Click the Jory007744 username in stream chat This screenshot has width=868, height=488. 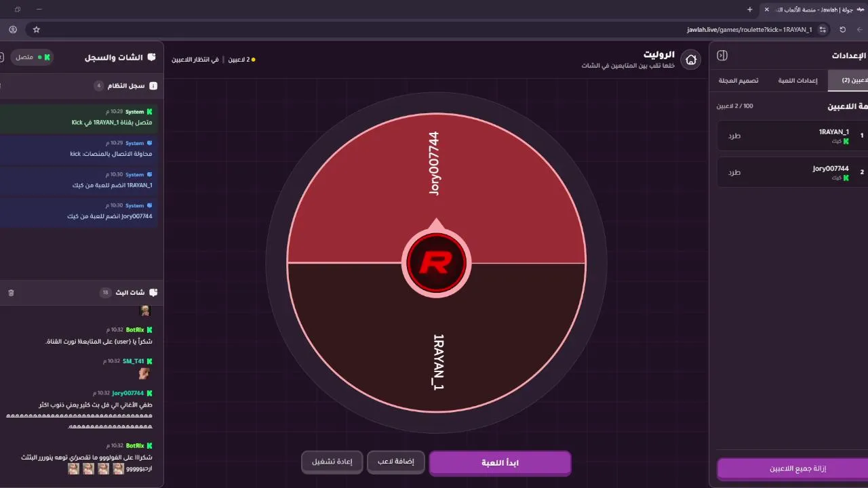(128, 393)
